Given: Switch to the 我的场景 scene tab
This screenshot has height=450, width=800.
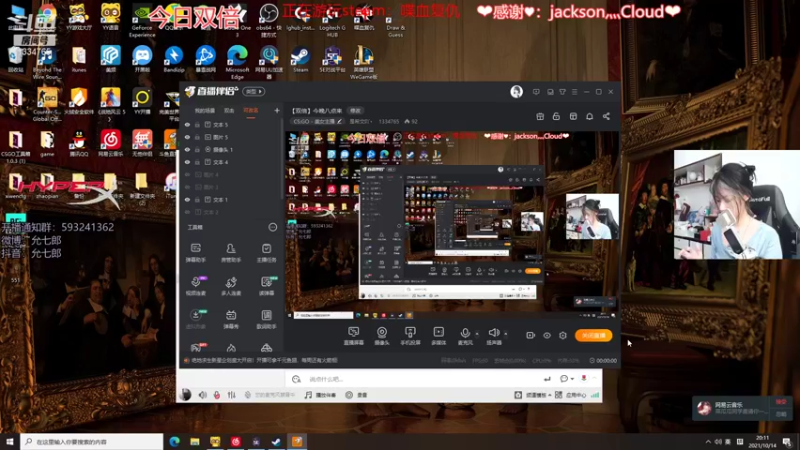Looking at the screenshot, I should tap(205, 111).
